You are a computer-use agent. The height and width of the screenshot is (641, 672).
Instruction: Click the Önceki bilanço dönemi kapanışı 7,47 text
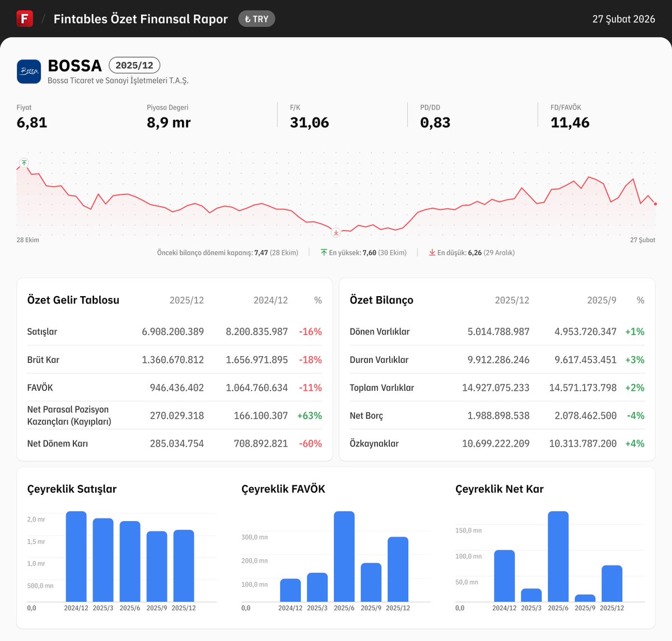(227, 252)
